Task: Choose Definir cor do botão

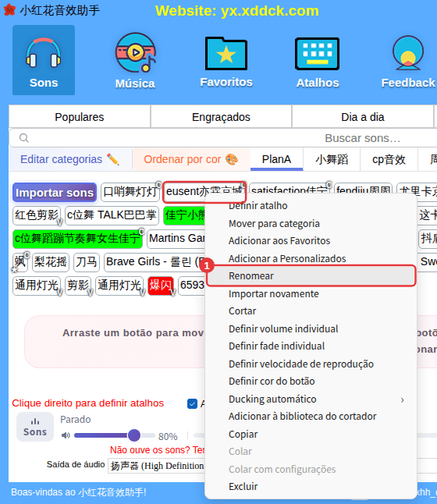Action: pos(311,382)
